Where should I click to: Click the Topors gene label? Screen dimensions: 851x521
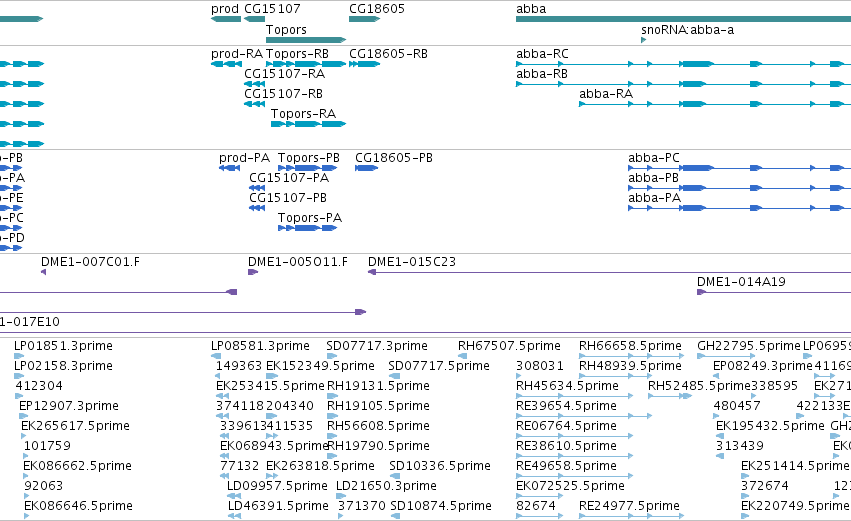[x=286, y=30]
